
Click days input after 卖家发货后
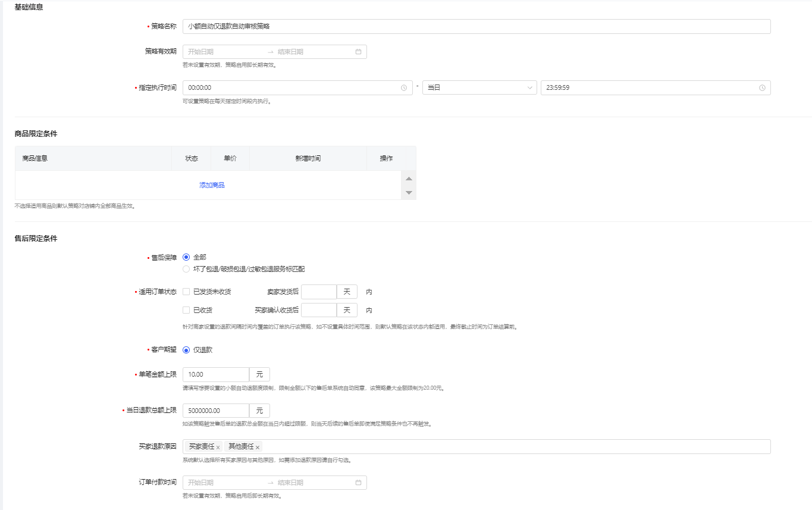319,292
